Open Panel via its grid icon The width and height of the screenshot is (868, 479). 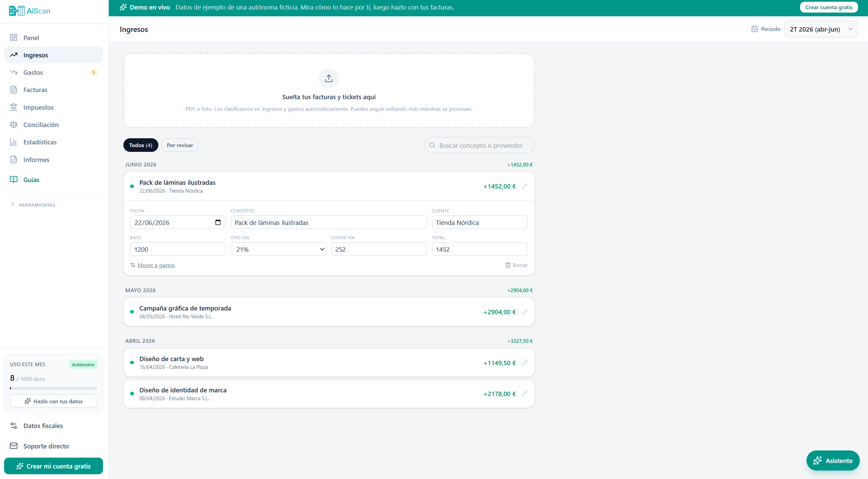click(14, 37)
